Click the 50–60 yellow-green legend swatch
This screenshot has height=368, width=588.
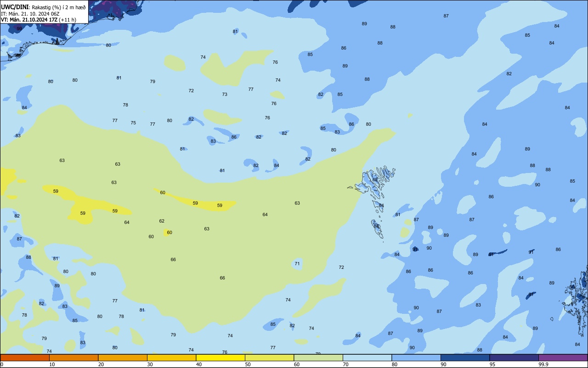coord(269,357)
